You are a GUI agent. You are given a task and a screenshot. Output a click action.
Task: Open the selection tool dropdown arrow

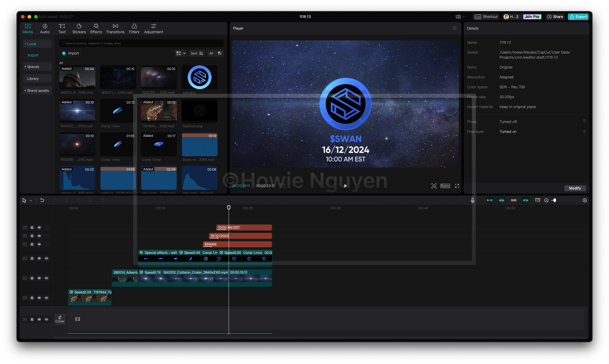click(31, 201)
